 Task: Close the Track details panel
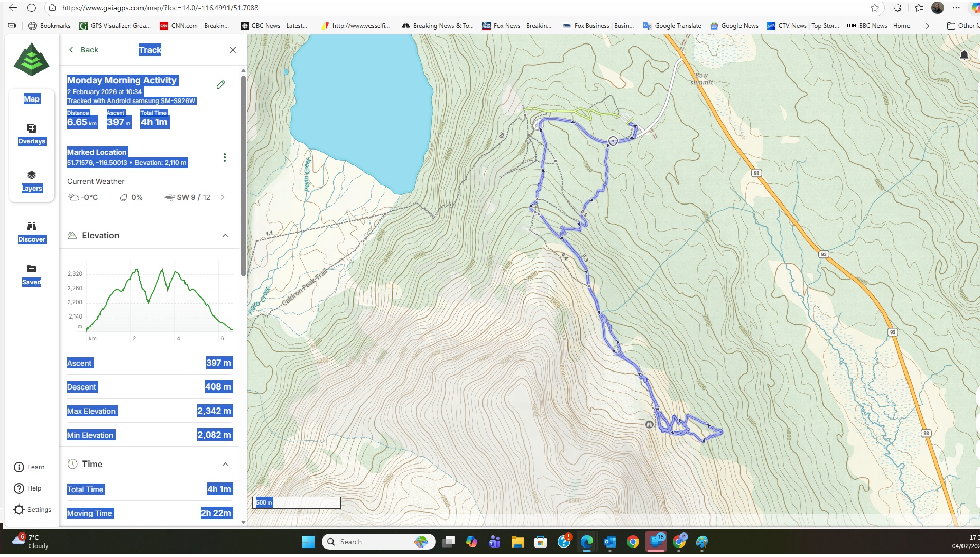pos(233,50)
